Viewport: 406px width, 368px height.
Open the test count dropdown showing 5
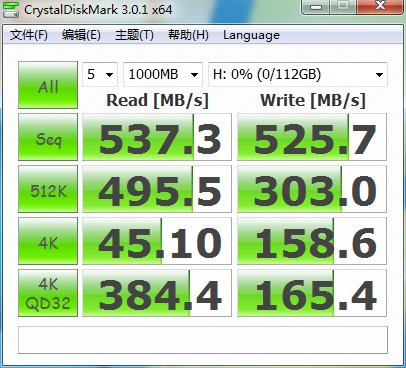(x=100, y=74)
